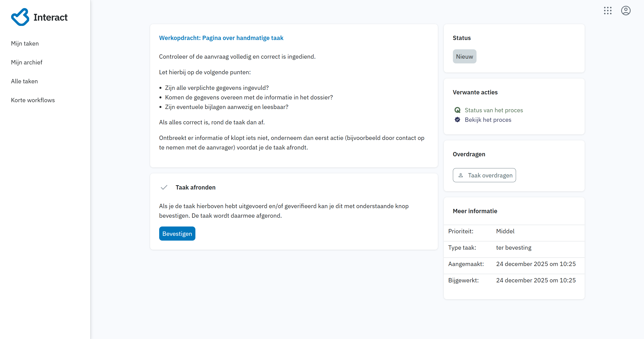This screenshot has height=339, width=644.
Task: Click the process status icon beside Status van het proces
Action: [x=457, y=110]
